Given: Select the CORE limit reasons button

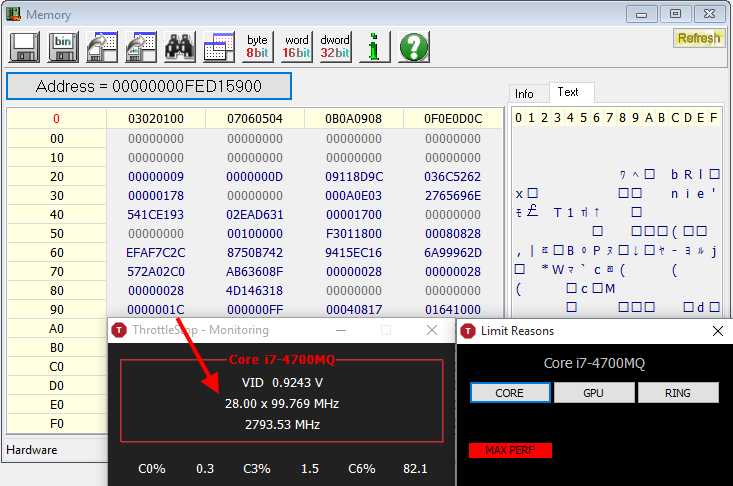Looking at the screenshot, I should [509, 393].
